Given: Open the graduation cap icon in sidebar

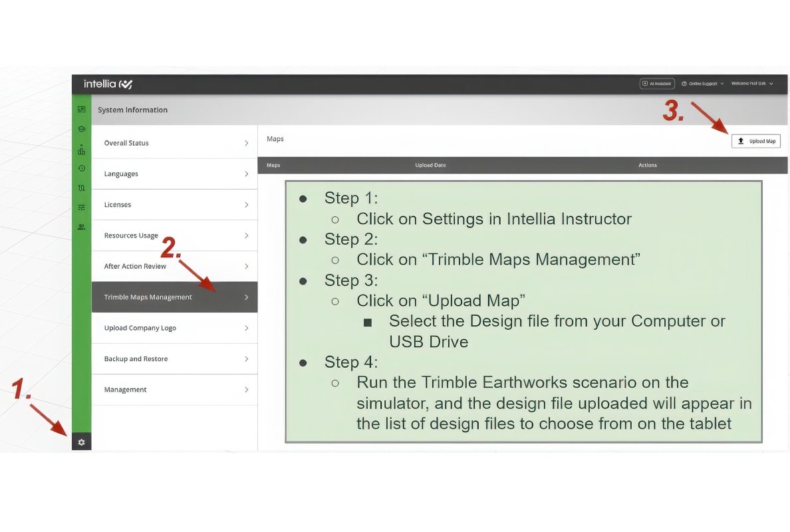Looking at the screenshot, I should (82, 129).
